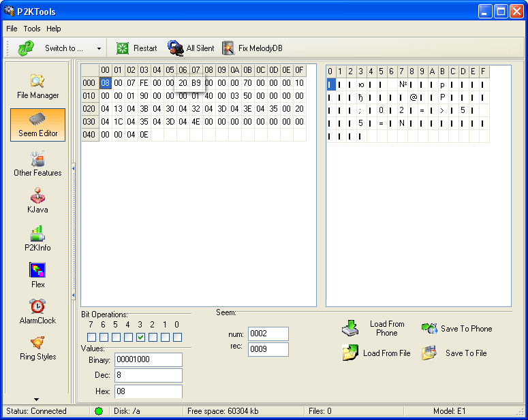Click the Save To Phone icon
The height and width of the screenshot is (420, 528).
pos(429,328)
